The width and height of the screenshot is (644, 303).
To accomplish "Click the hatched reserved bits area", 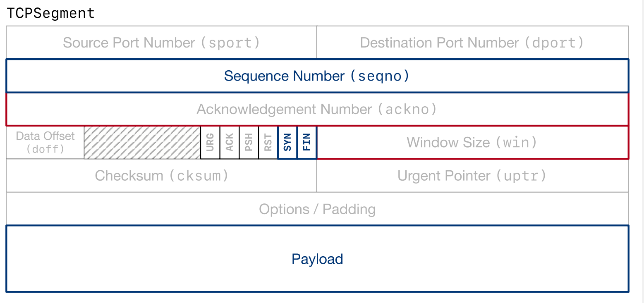I will 142,143.
